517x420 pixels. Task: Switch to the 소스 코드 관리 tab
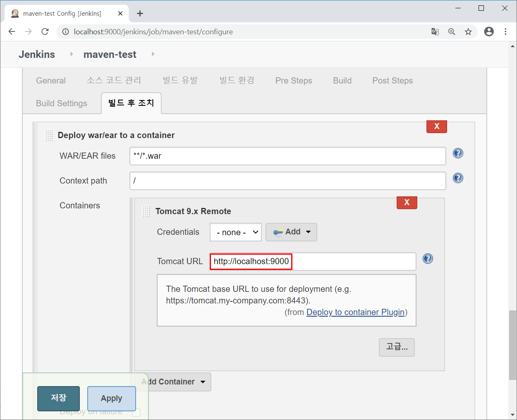coord(114,80)
